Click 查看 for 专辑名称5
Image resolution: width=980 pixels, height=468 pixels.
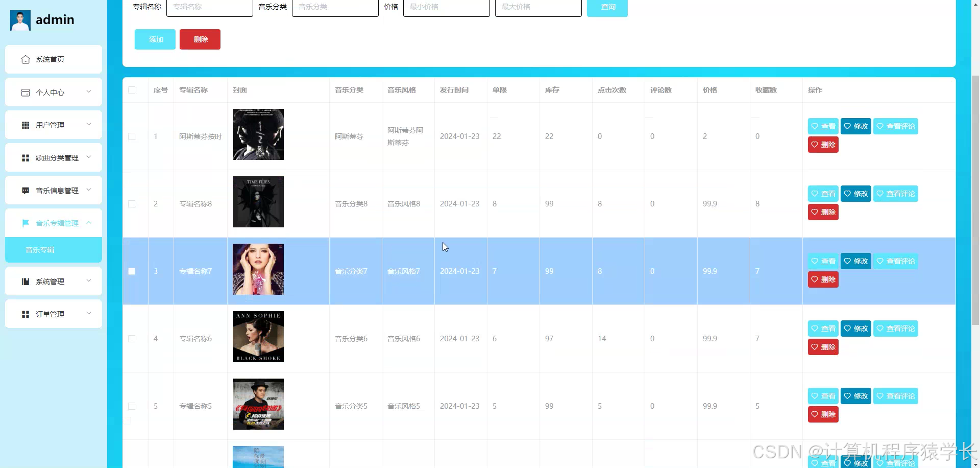point(823,396)
